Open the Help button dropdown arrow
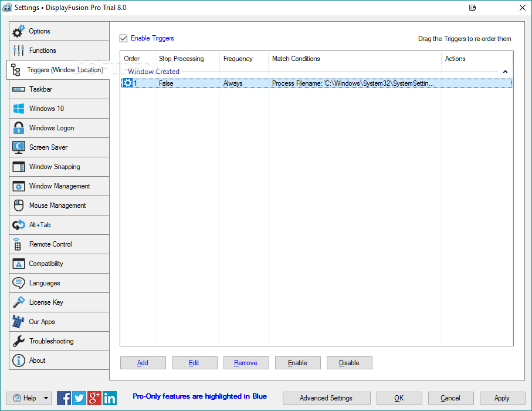This screenshot has width=532, height=411. click(x=46, y=397)
